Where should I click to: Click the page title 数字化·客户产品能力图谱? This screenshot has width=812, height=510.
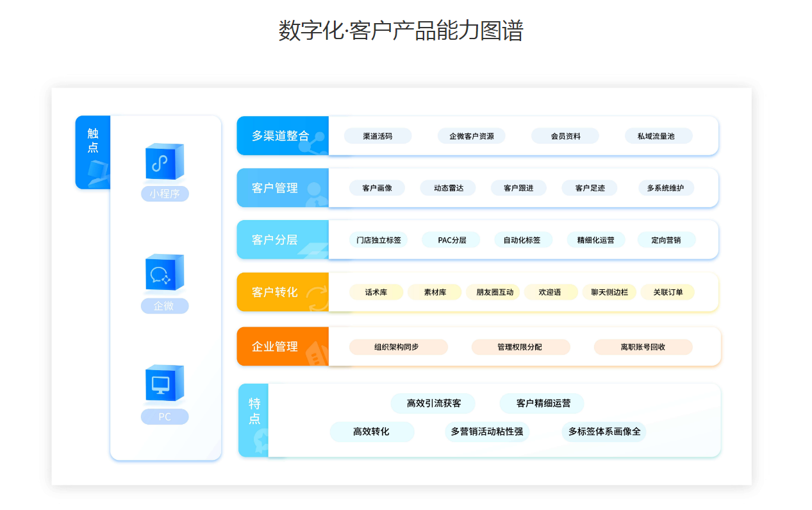[401, 31]
